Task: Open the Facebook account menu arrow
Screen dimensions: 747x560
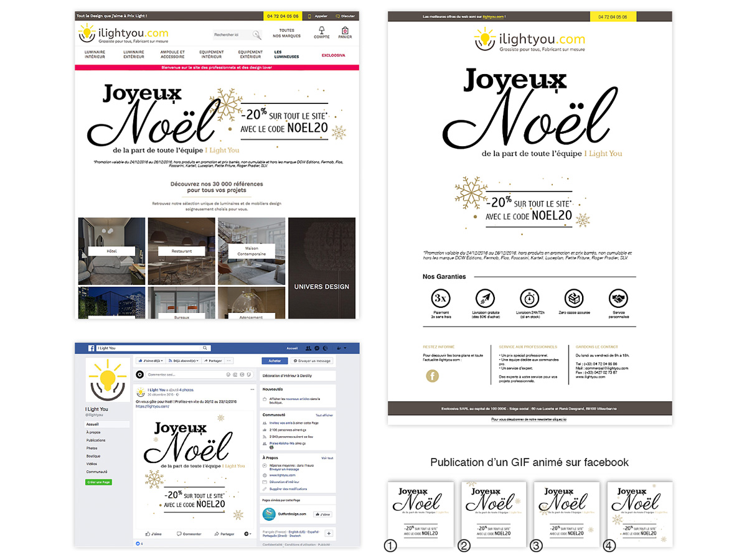Action: pyautogui.click(x=345, y=348)
